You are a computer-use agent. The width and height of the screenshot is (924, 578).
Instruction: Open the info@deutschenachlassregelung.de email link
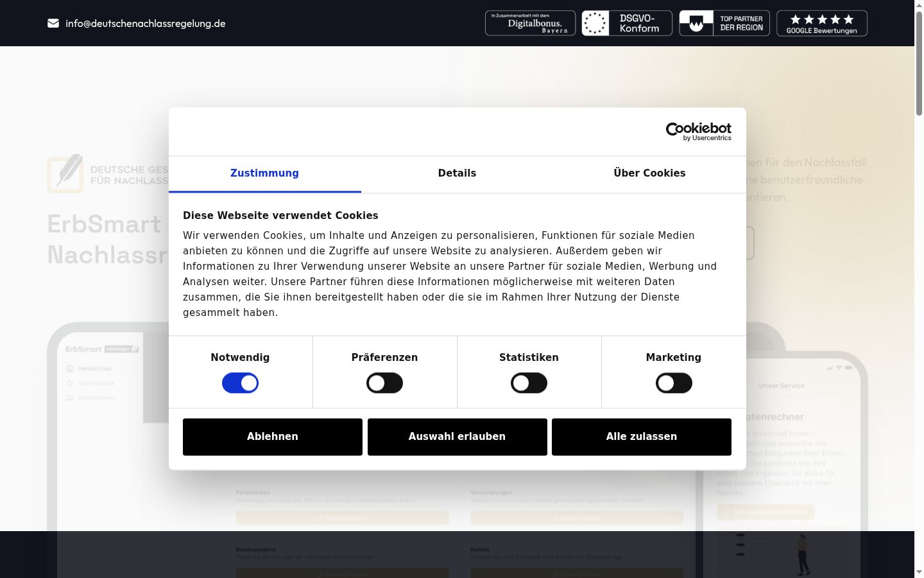tap(145, 23)
